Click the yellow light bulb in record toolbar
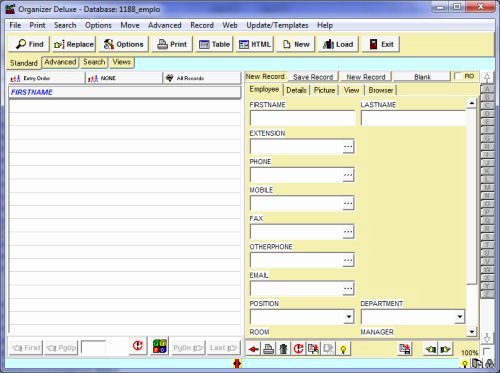Image resolution: width=500 pixels, height=373 pixels. tap(343, 349)
